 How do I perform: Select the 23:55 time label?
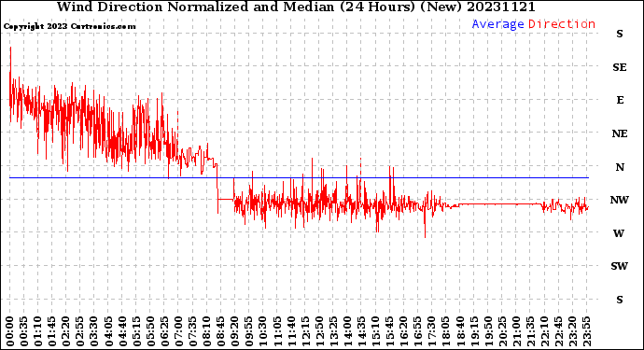point(587,332)
